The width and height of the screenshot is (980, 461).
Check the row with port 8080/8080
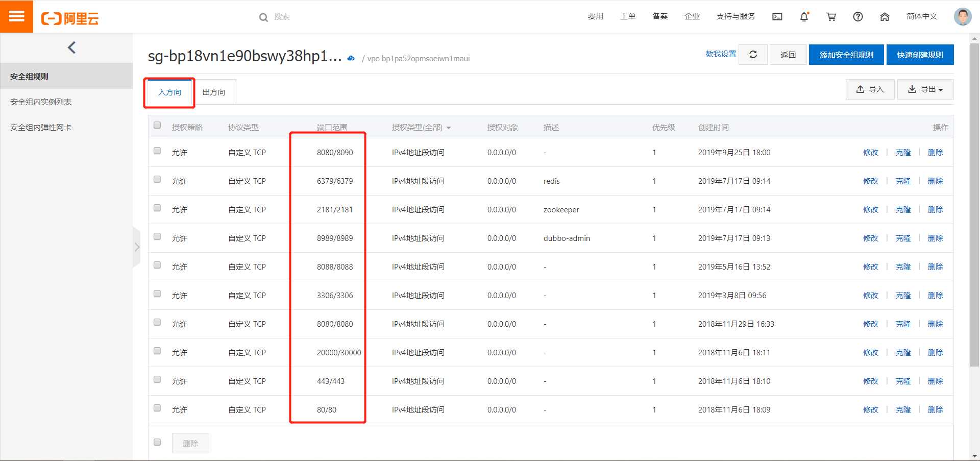tap(157, 322)
